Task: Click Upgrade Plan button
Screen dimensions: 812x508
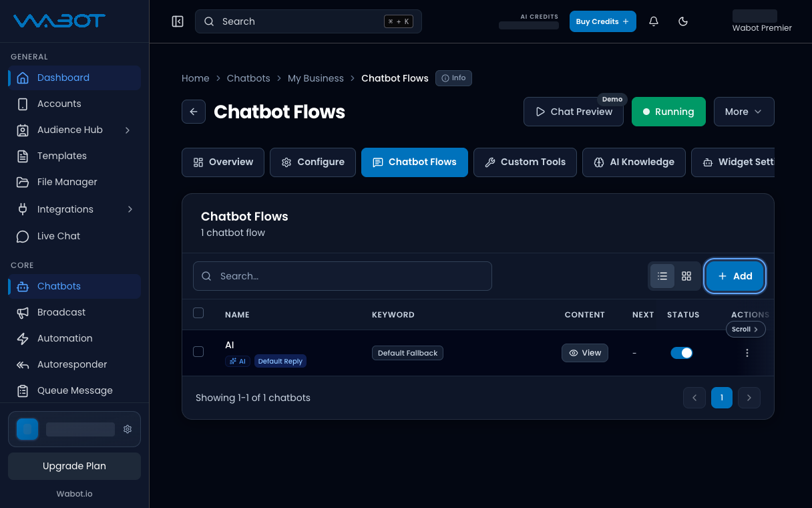Action: tap(74, 466)
